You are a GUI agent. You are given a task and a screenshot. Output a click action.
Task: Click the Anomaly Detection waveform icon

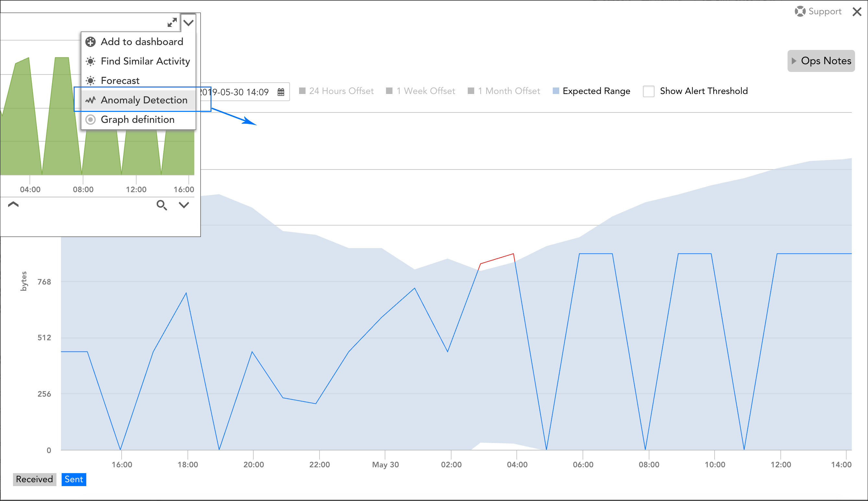(x=90, y=100)
